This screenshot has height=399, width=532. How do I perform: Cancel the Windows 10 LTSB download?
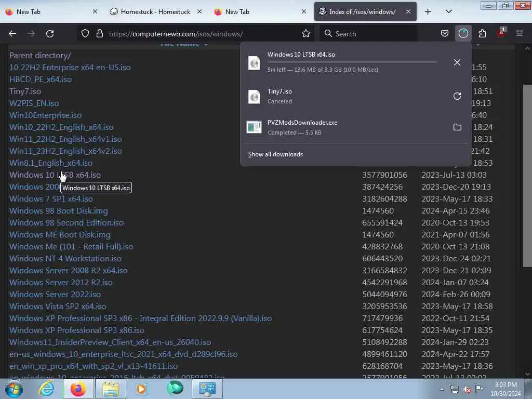[457, 62]
